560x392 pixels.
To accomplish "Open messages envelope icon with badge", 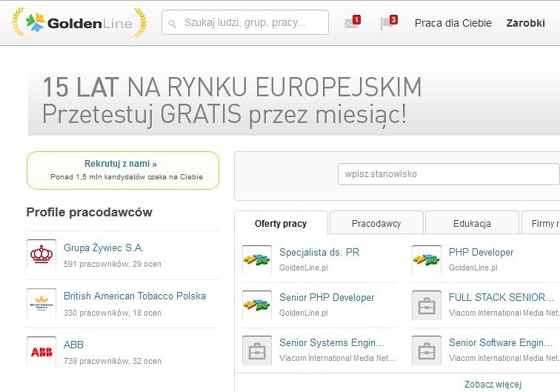I will tap(352, 22).
